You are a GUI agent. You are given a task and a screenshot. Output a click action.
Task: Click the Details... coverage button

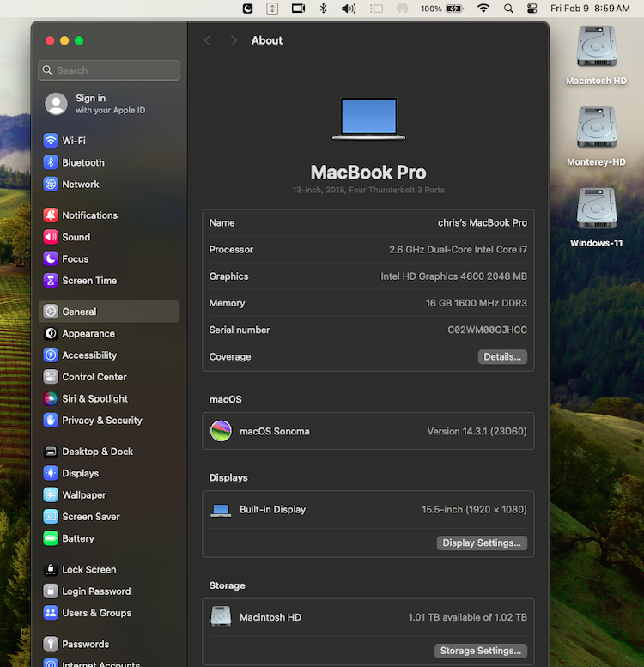[502, 357]
